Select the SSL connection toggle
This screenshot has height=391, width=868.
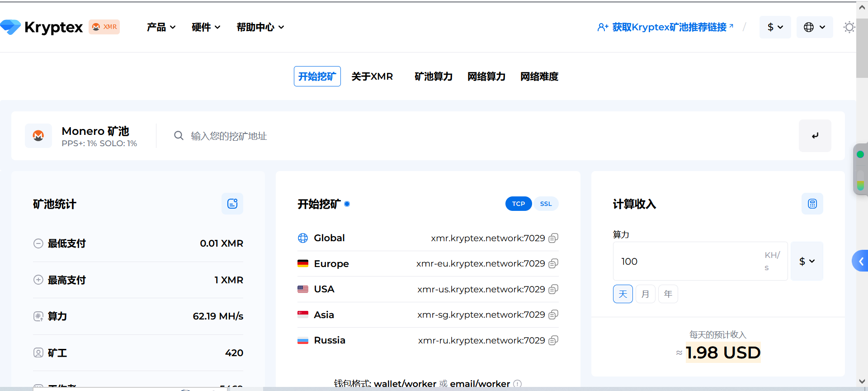click(546, 204)
